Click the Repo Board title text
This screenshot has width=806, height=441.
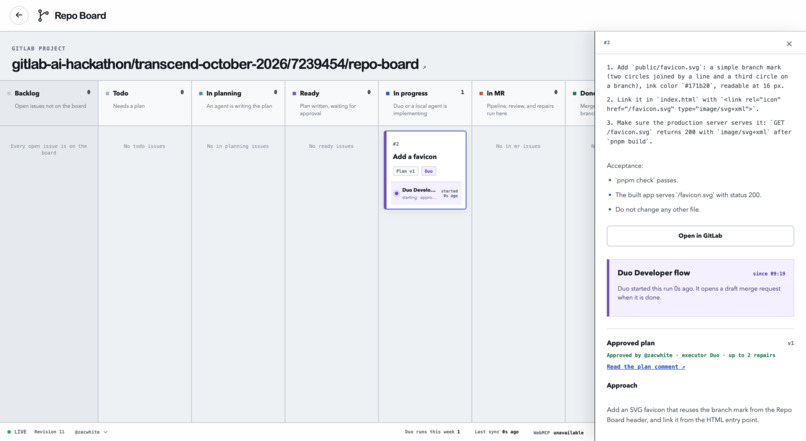pos(80,16)
